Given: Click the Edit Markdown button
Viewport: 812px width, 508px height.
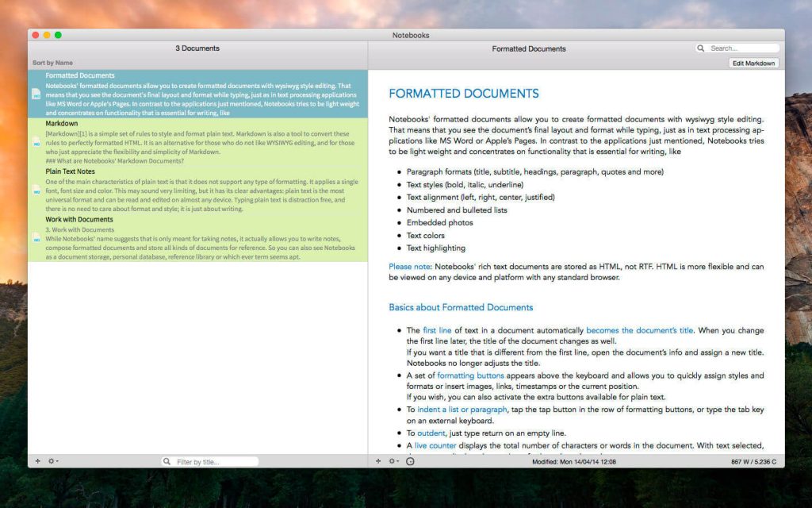Looking at the screenshot, I should tap(753, 63).
